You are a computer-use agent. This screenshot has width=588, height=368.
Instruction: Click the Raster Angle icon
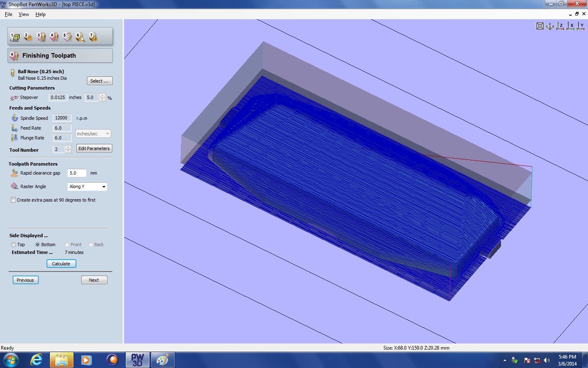click(x=14, y=186)
